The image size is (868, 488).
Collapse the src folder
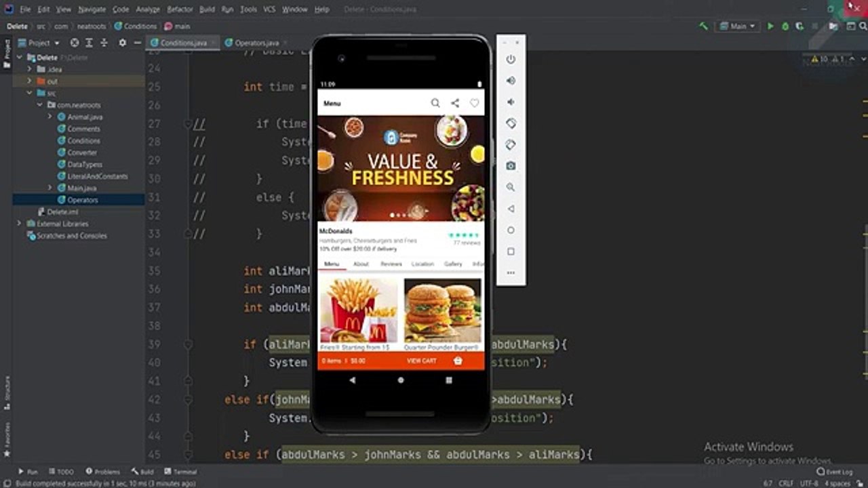[29, 93]
